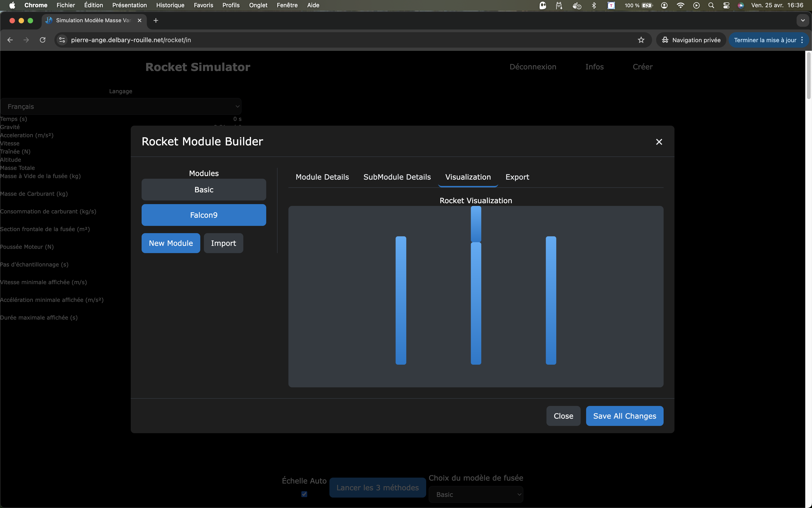Expand the tab search chevron

pyautogui.click(x=803, y=20)
